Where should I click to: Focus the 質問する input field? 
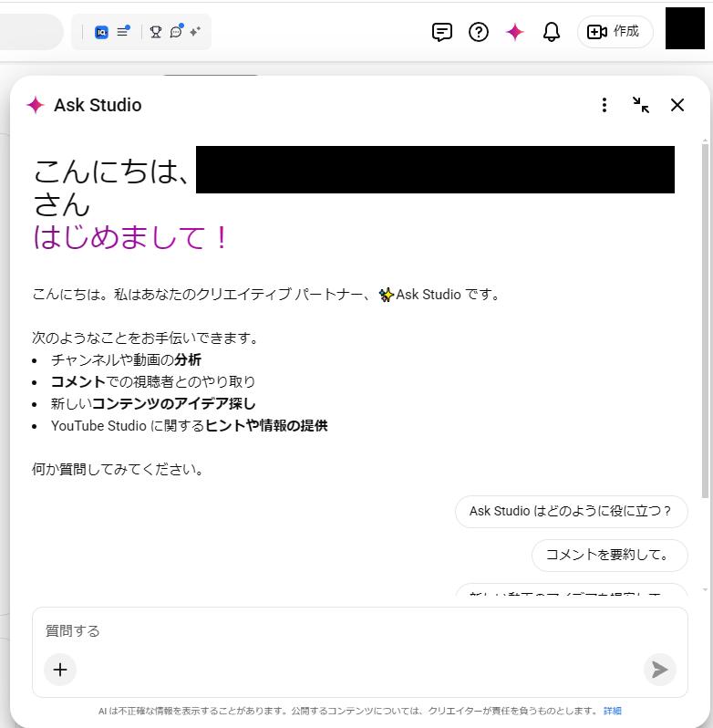tap(360, 631)
